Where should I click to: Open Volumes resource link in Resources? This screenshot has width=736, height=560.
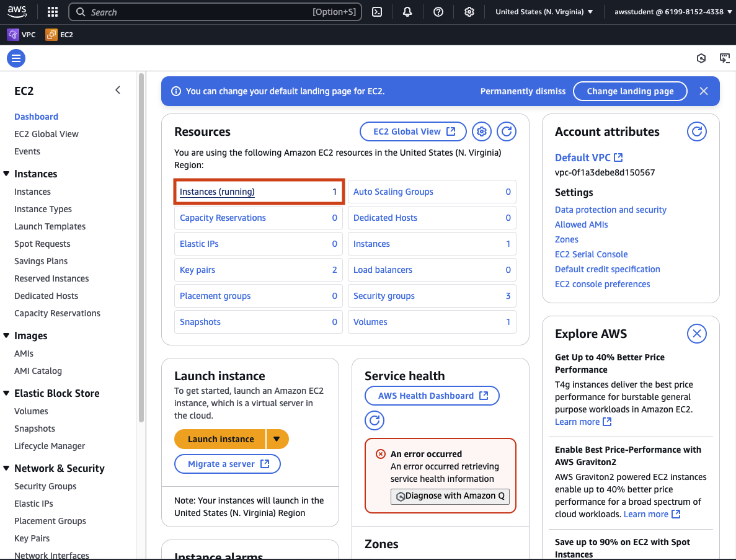[370, 322]
